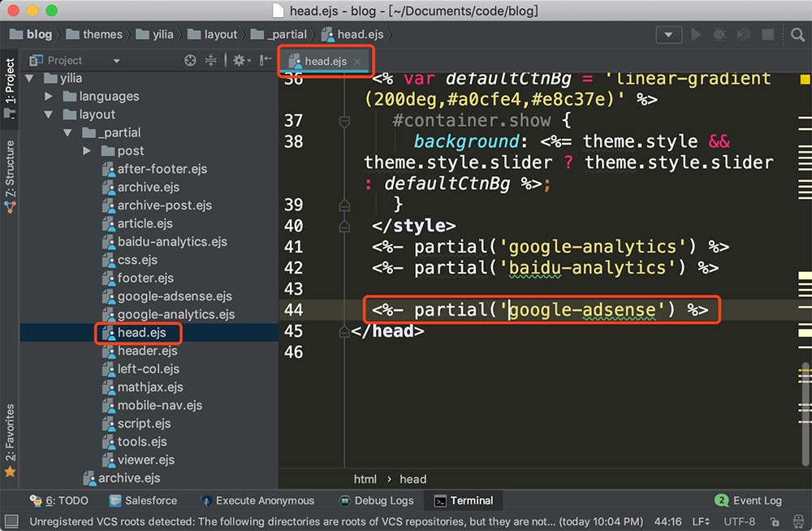Hide the Project tool window icon
This screenshot has height=531, width=812.
266,60
